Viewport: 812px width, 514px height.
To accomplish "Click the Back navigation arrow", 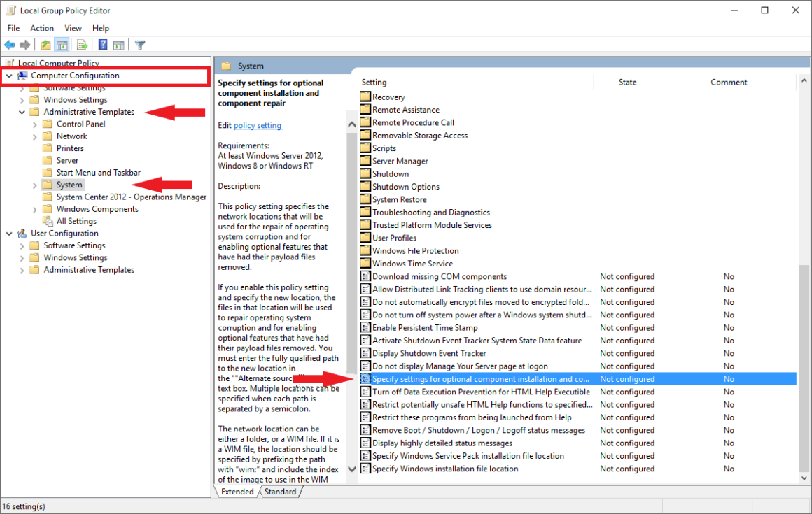I will coord(9,44).
